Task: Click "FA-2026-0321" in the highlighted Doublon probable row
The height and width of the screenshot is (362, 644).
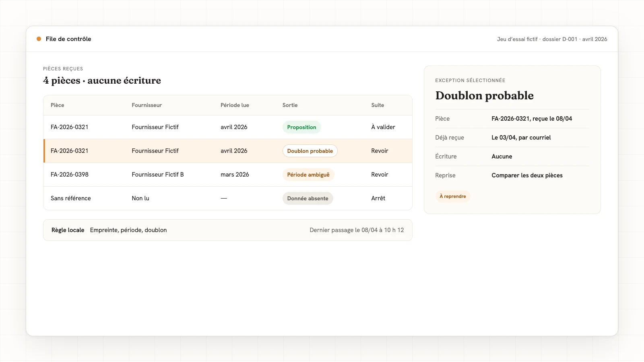Action: pyautogui.click(x=70, y=151)
